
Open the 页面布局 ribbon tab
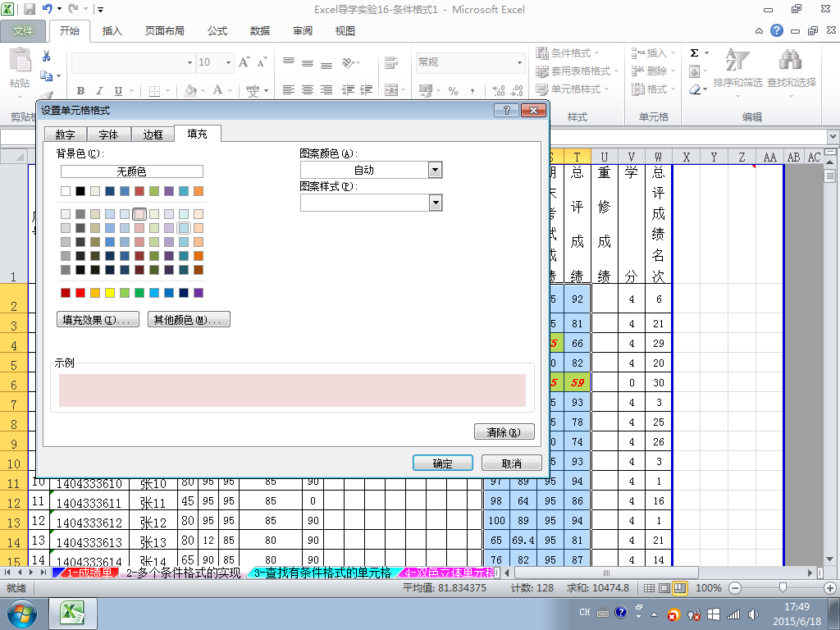point(164,31)
